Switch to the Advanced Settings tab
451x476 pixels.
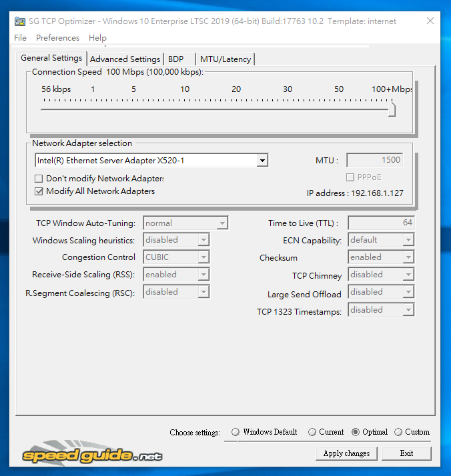tap(125, 59)
